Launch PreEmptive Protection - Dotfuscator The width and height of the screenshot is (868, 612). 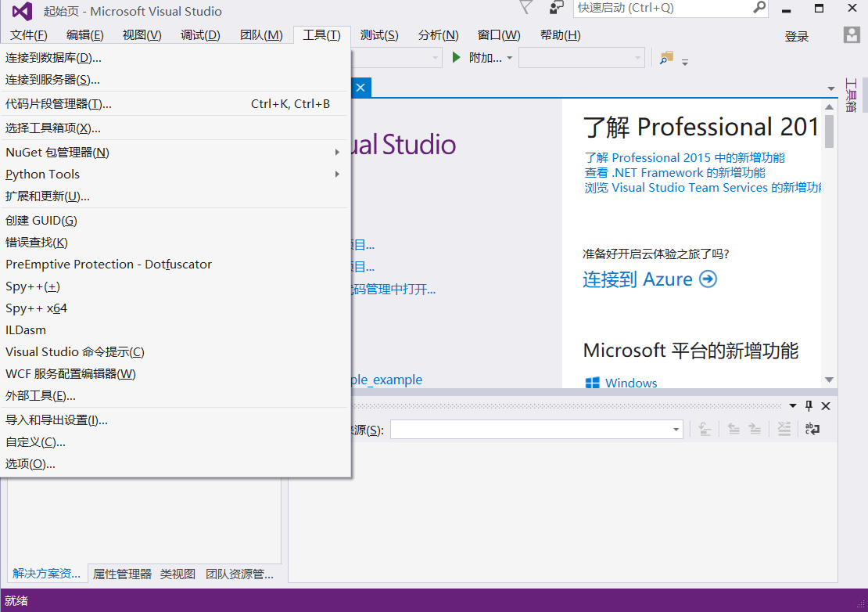coord(174,265)
